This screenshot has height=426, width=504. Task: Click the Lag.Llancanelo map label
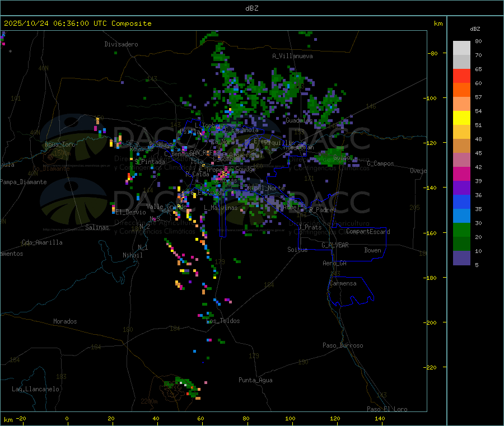[x=35, y=389]
